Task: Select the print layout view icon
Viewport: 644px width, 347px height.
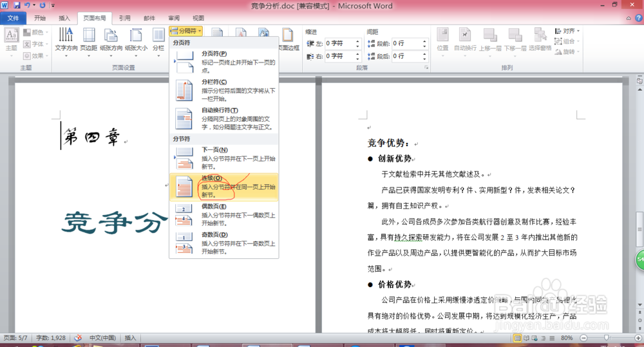Action: click(518, 338)
